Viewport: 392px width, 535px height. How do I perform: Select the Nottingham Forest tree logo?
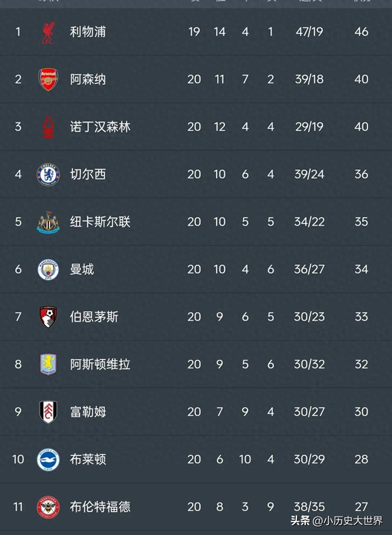[x=48, y=127]
